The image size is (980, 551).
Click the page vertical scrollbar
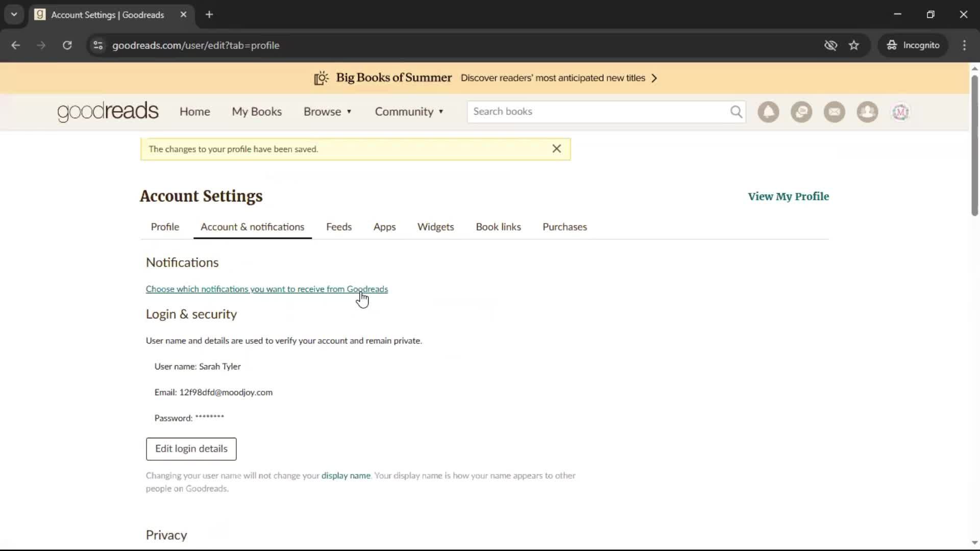point(974,145)
